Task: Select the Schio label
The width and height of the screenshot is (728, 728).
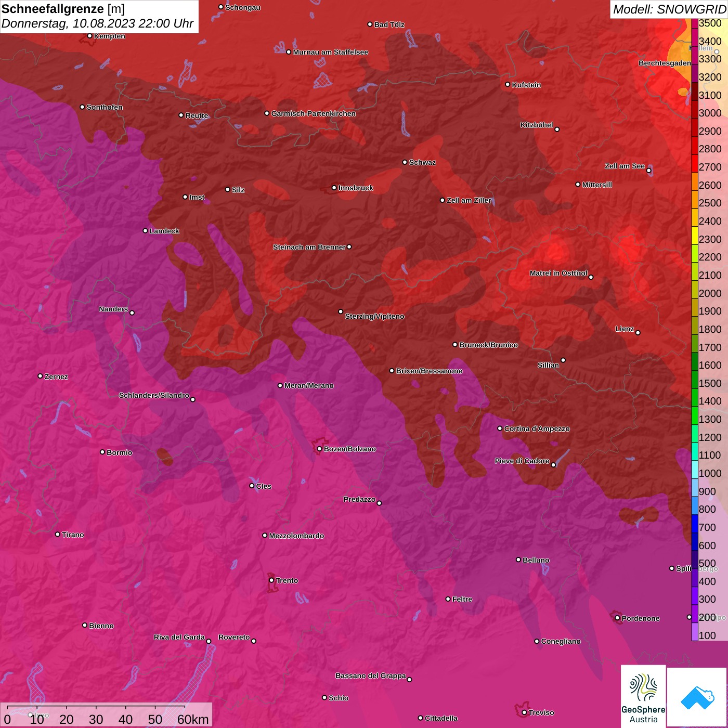Action: pos(339,698)
